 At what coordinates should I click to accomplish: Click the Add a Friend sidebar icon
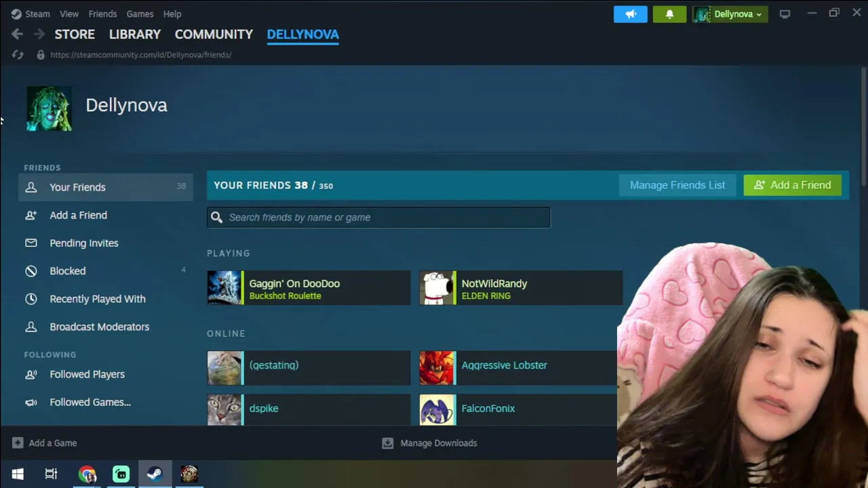tap(31, 215)
